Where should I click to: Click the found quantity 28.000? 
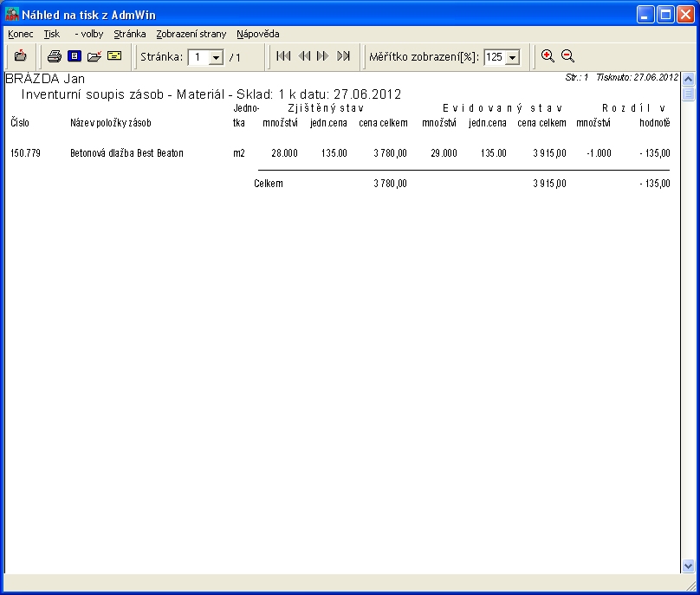click(x=284, y=153)
